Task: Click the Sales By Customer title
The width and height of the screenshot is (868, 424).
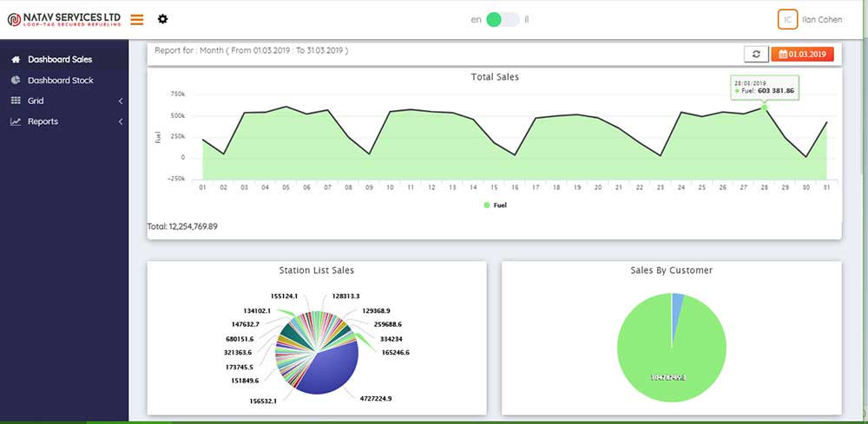Action: click(672, 271)
